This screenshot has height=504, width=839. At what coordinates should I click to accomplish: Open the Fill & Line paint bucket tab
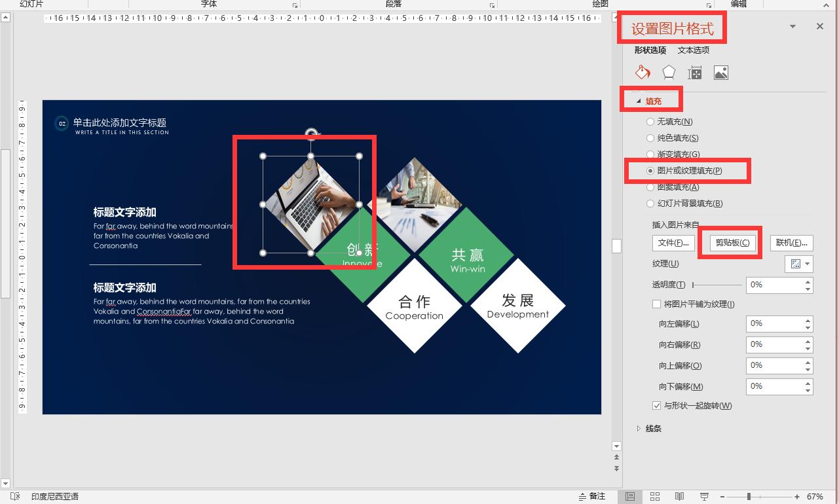coord(643,73)
